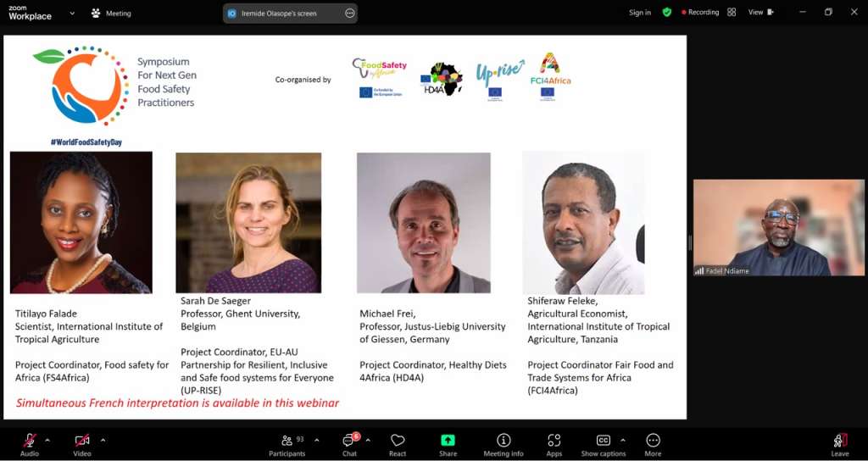Open the View layout menu
The height and width of the screenshot is (461, 868).
[761, 12]
